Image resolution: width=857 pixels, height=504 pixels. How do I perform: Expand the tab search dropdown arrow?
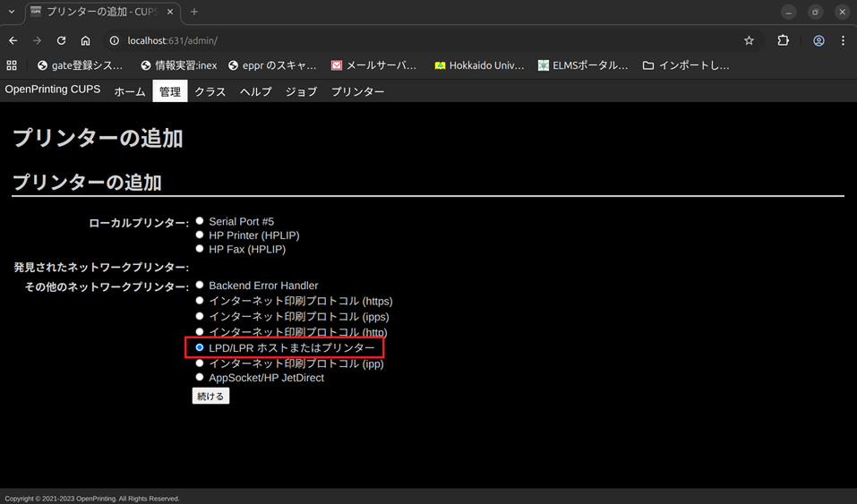pyautogui.click(x=12, y=12)
